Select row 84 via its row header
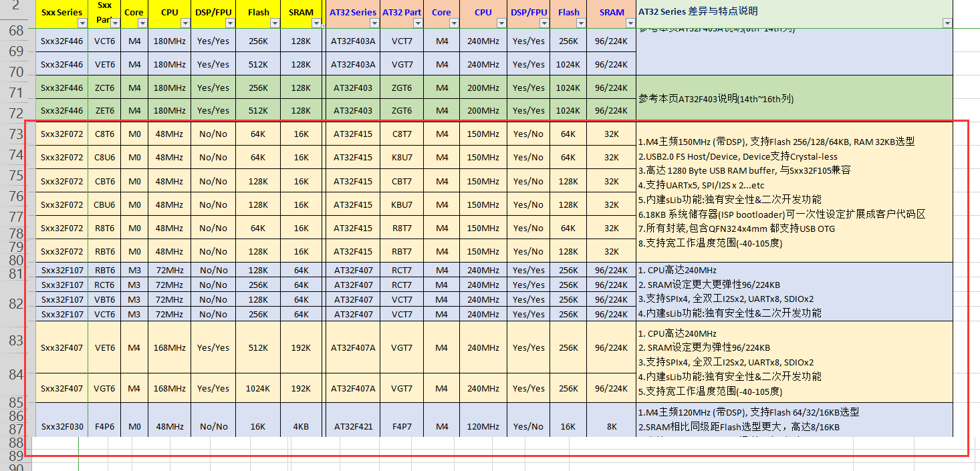Screen dimensions: 980x471 (x=16, y=375)
